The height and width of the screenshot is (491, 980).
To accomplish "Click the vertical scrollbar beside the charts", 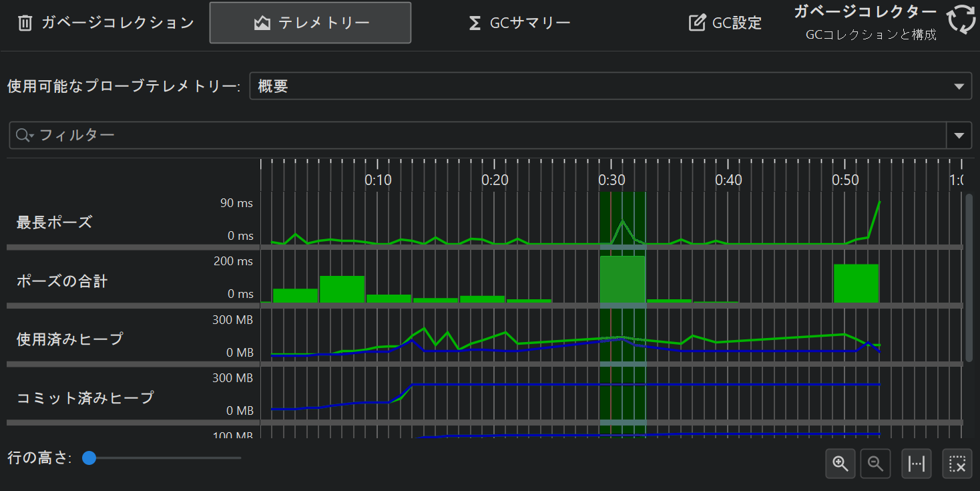I will pos(969,277).
